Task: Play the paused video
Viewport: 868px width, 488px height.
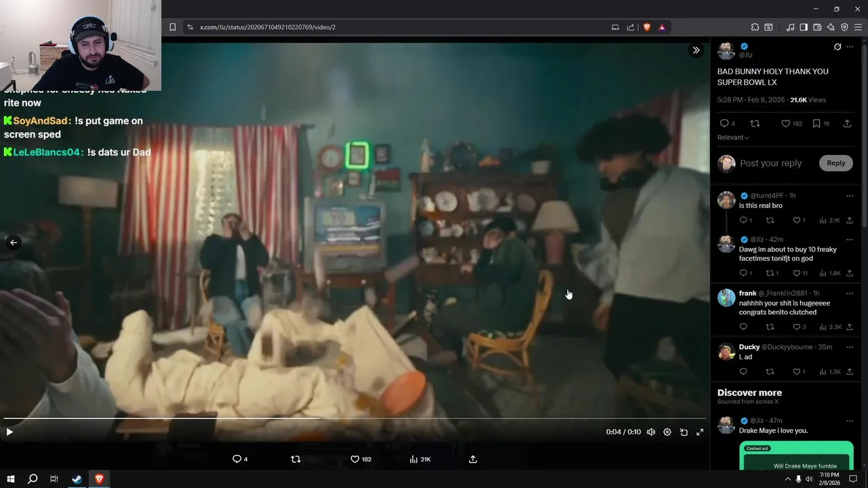Action: pyautogui.click(x=9, y=432)
